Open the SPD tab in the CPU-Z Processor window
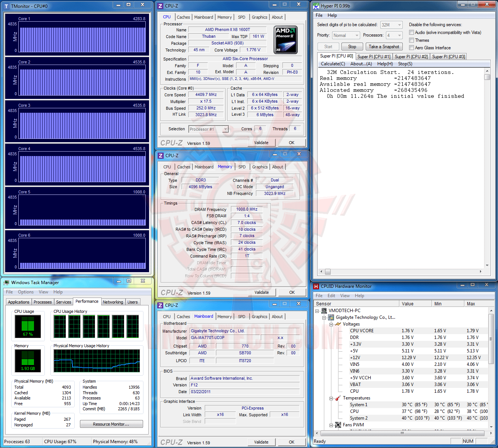Viewport: 498px width, 448px height. [x=242, y=17]
